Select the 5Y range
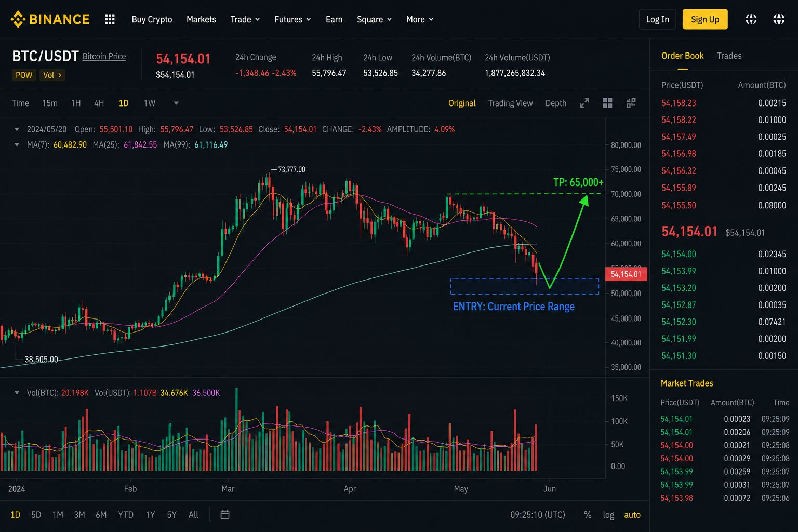The image size is (798, 532). (x=171, y=515)
